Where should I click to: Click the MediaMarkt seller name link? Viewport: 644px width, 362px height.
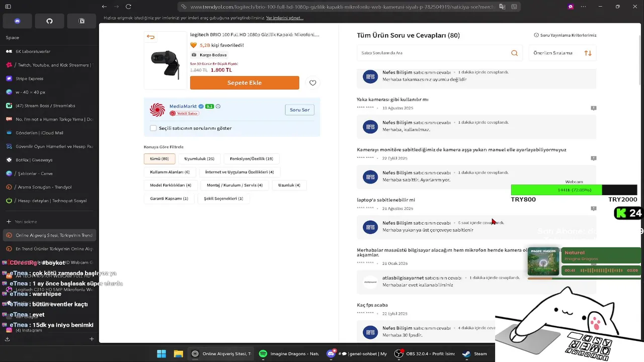coord(183,107)
